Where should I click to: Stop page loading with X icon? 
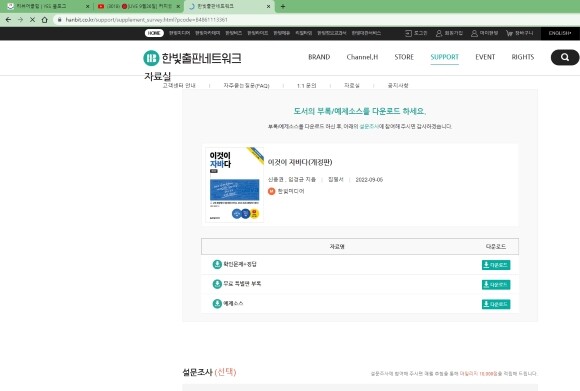tap(33, 20)
